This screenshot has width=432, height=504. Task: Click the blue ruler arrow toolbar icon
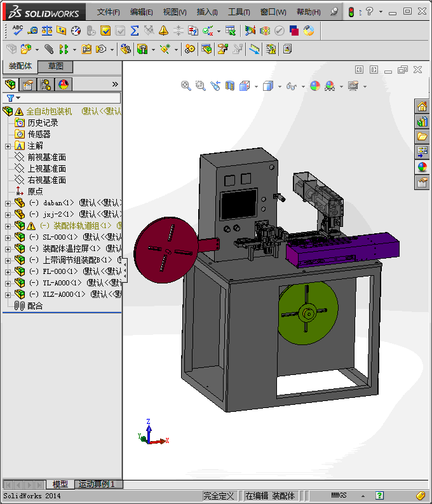click(254, 49)
